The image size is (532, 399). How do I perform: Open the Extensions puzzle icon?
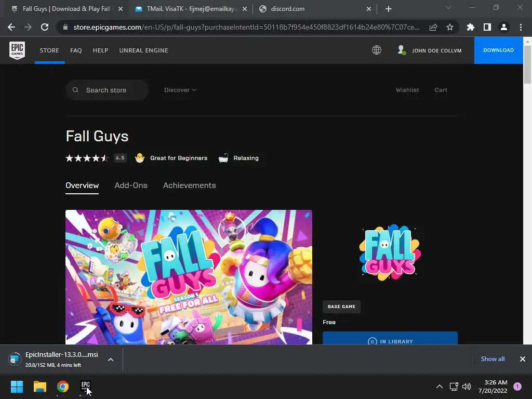(470, 27)
